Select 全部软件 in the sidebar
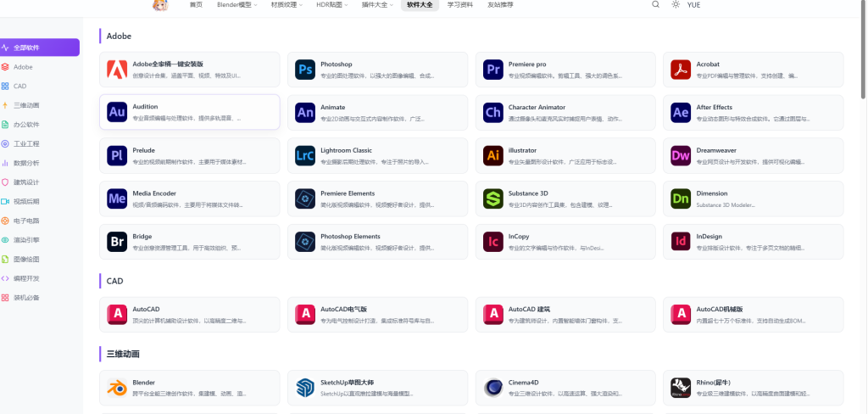868x414 pixels. coord(39,48)
